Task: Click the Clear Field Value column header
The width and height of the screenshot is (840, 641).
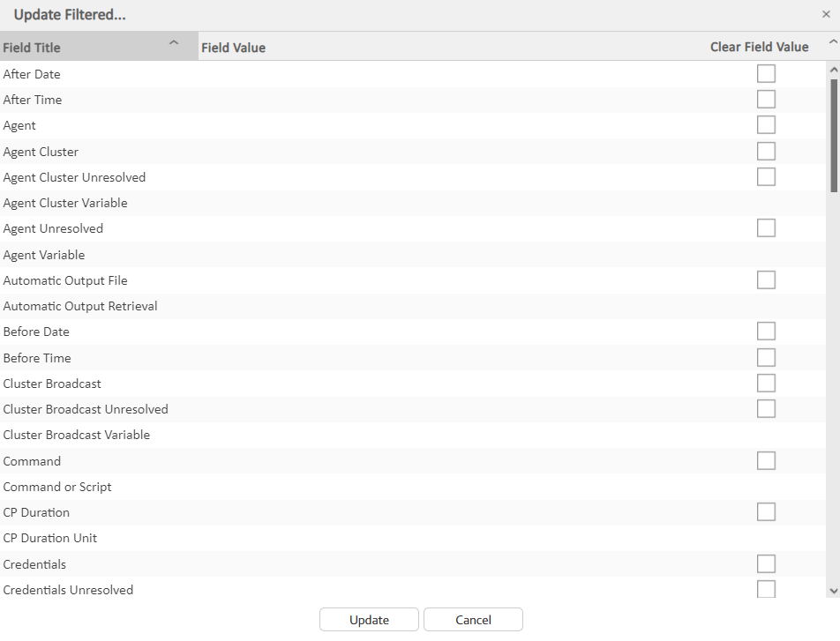Action: (x=759, y=48)
